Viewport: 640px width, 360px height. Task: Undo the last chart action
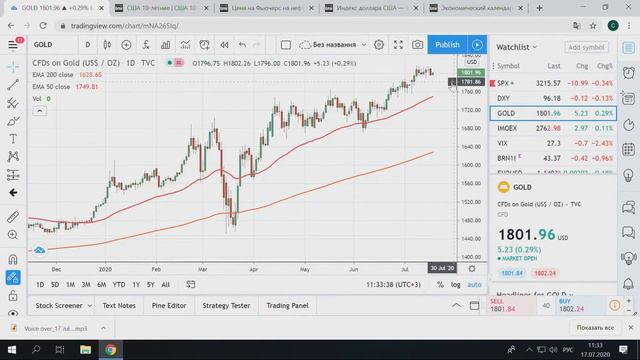tap(242, 45)
